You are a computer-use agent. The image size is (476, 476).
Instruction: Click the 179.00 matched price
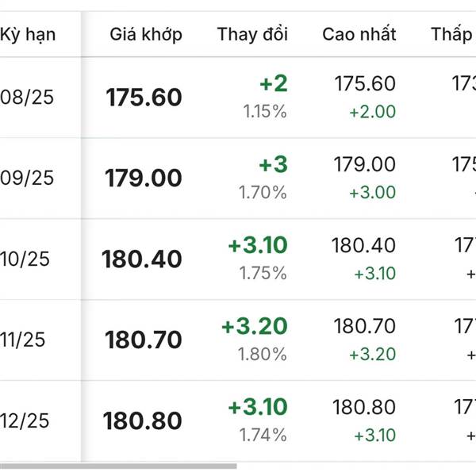pos(144,178)
